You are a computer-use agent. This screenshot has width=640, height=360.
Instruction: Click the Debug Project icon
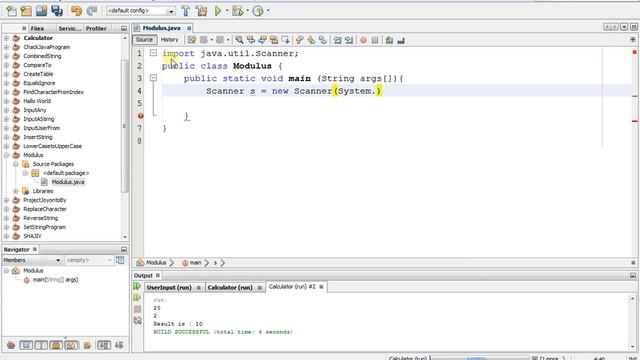click(237, 11)
